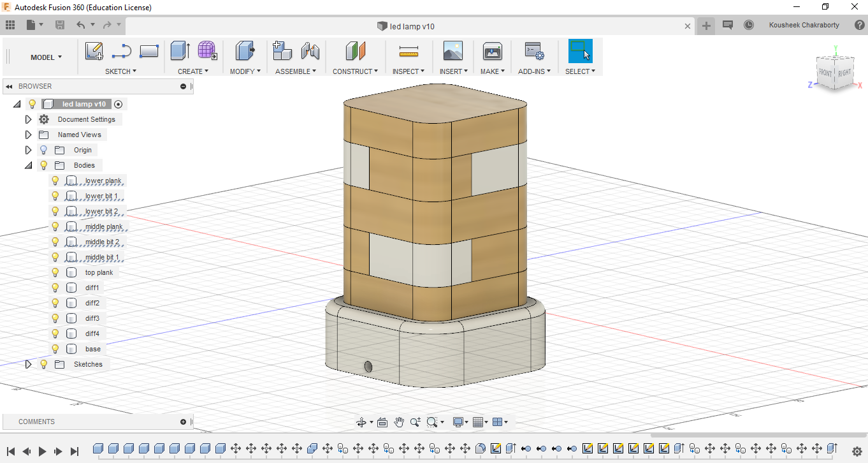Expand the Sketches folder
This screenshot has height=463, width=868.
pyautogui.click(x=28, y=364)
